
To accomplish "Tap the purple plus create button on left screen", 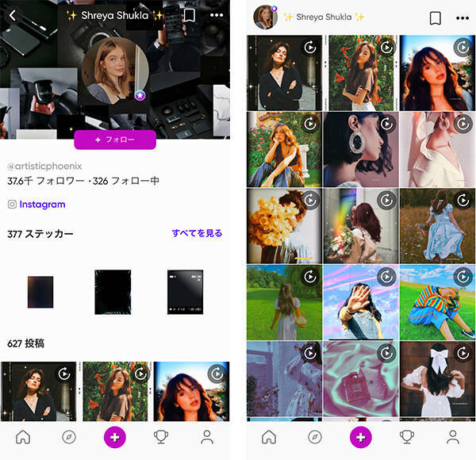I will click(x=115, y=437).
